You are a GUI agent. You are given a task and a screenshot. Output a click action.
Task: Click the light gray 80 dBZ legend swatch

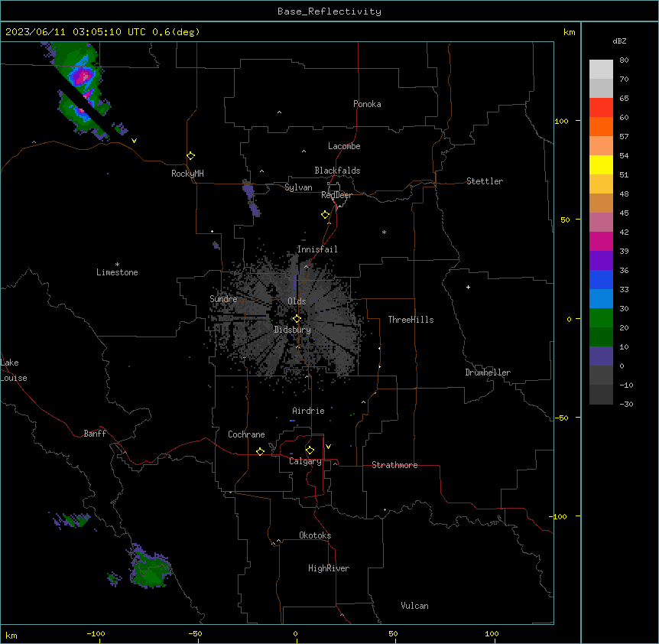(601, 69)
